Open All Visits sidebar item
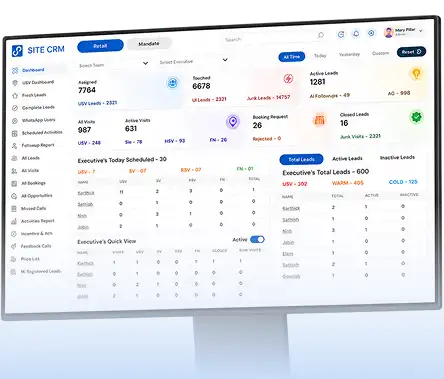This screenshot has height=379, width=444. point(30,170)
